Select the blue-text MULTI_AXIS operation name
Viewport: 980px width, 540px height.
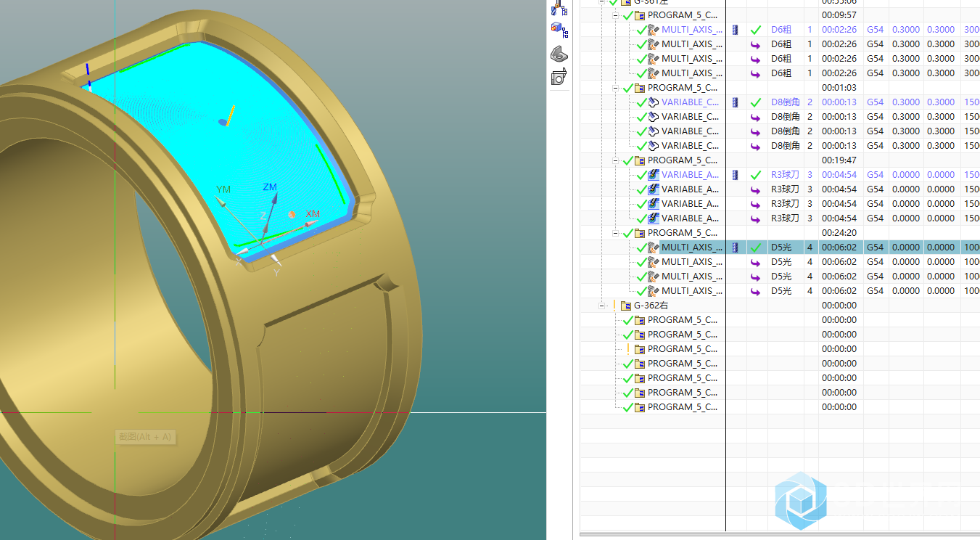[692, 30]
